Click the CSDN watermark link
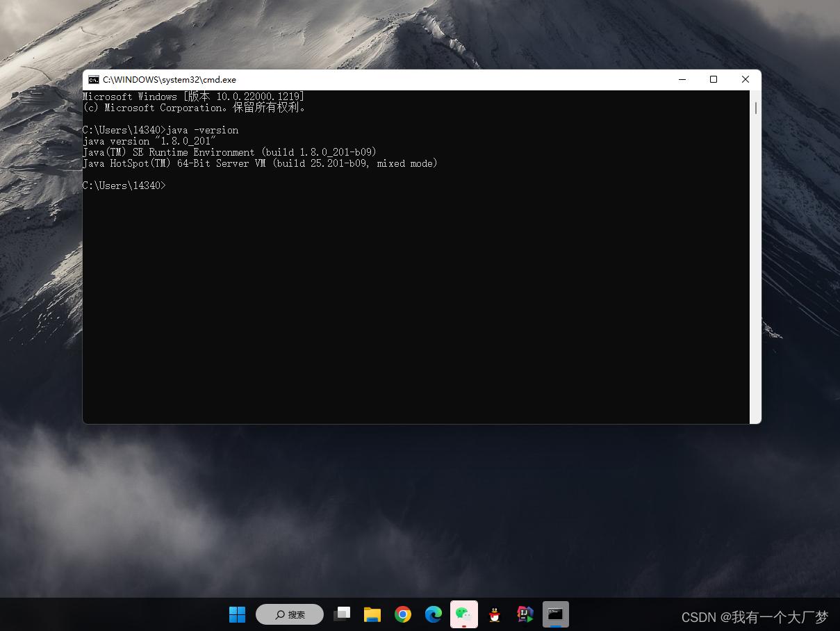840x631 pixels. click(x=754, y=617)
